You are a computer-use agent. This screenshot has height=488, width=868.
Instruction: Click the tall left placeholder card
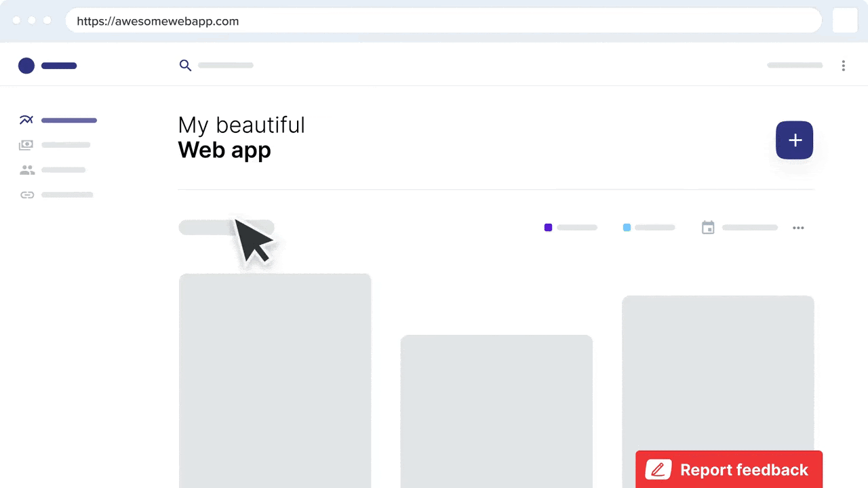pos(275,380)
